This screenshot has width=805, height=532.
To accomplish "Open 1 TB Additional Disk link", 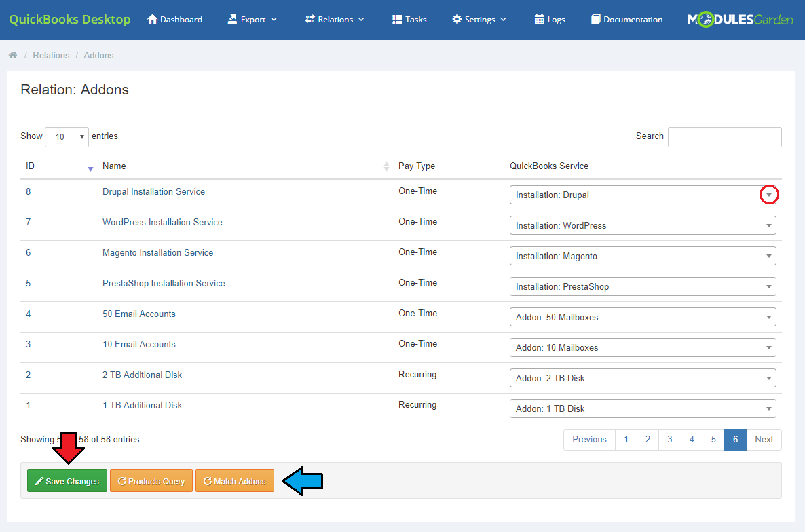I will coord(143,405).
